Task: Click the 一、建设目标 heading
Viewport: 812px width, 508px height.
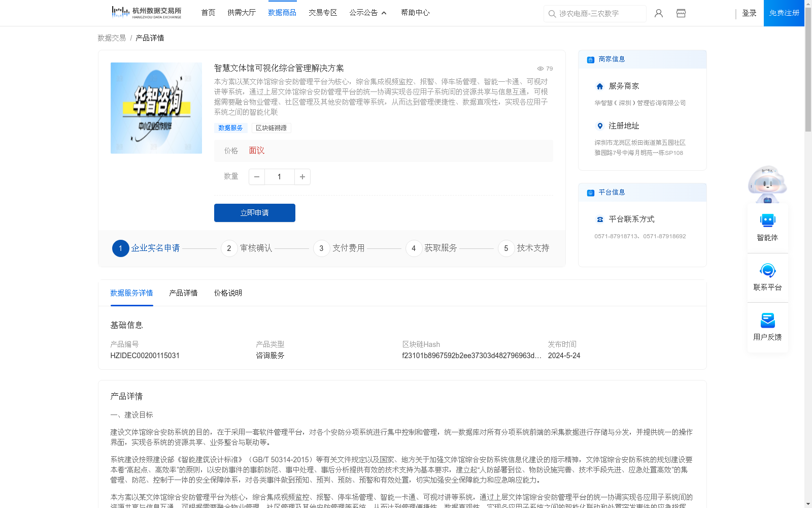Action: point(131,415)
